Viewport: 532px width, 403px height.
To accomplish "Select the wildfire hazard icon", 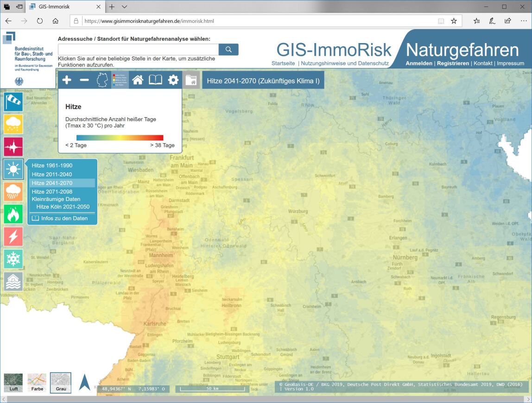I will pyautogui.click(x=13, y=214).
